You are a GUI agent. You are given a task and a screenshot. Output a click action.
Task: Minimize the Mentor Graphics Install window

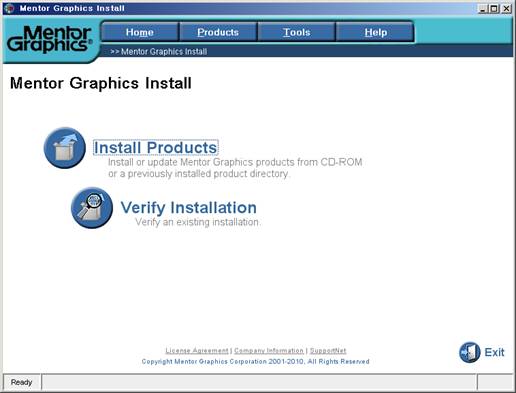(483, 8)
